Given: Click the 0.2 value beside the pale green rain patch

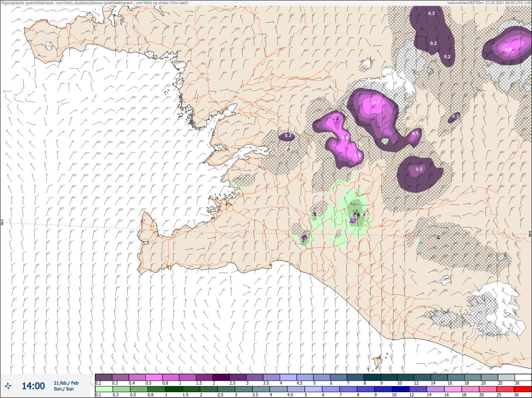Looking at the screenshot, I should click(x=303, y=240).
